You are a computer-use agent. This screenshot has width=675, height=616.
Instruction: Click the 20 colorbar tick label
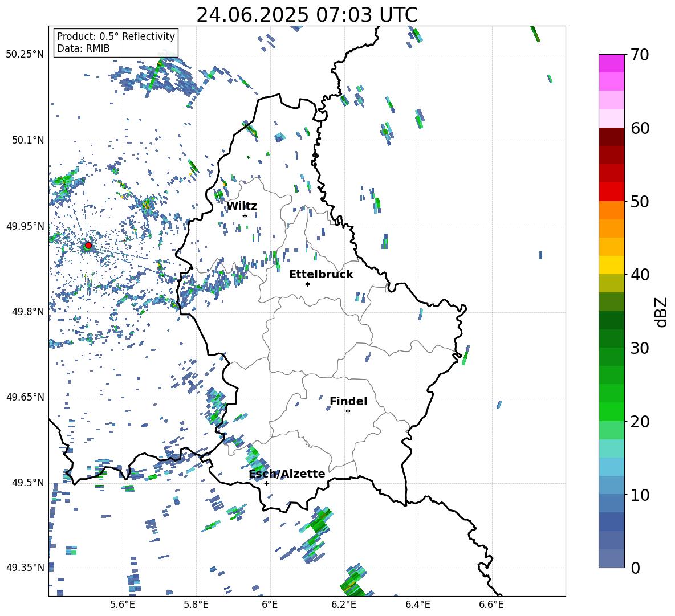(x=640, y=421)
